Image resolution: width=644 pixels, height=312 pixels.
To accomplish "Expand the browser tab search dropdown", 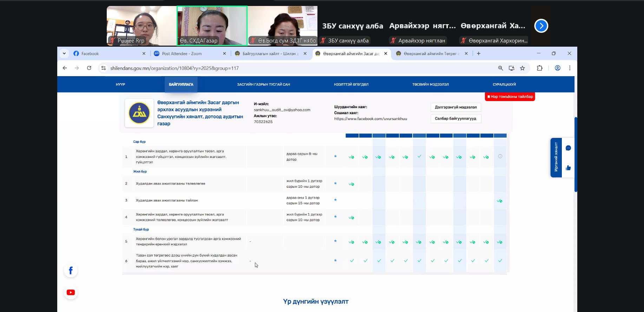I will 64,53.
